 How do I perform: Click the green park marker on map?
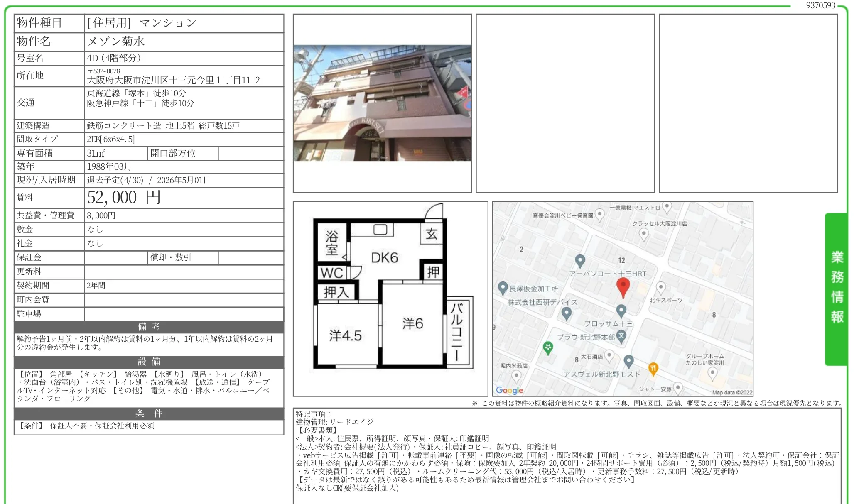point(548,347)
